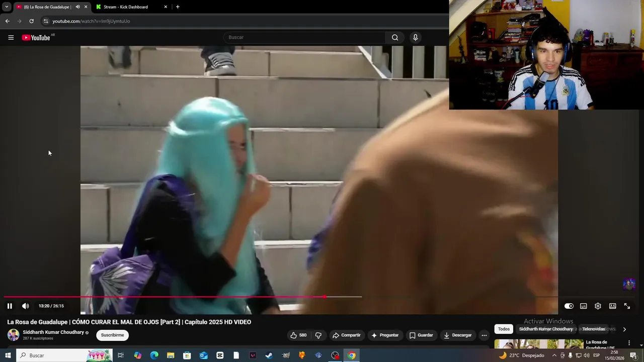644x362 pixels.
Task: Turn on subtitles in the player
Action: 583,306
